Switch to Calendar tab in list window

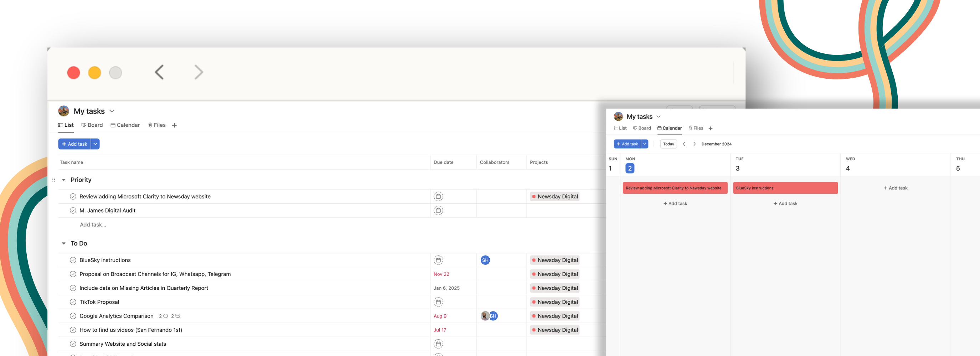tap(125, 125)
